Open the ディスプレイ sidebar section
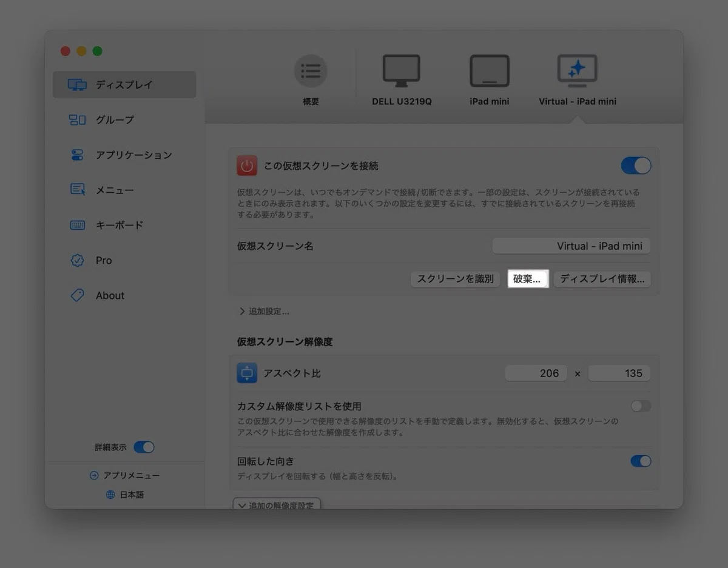This screenshot has height=568, width=728. coord(124,85)
